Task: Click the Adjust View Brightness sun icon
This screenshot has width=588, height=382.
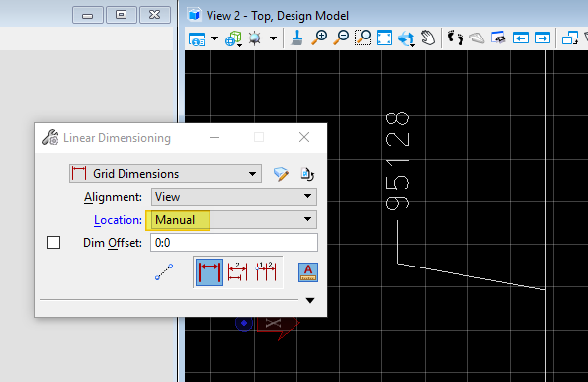Action: [255, 38]
